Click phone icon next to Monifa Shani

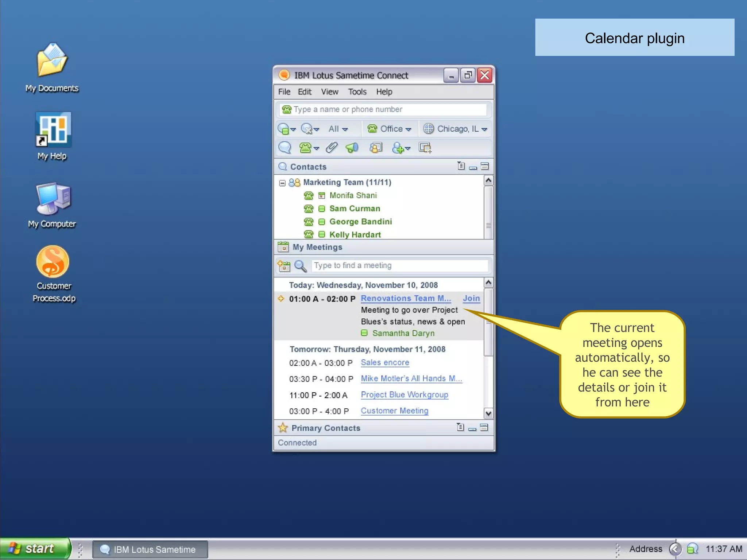click(x=309, y=196)
